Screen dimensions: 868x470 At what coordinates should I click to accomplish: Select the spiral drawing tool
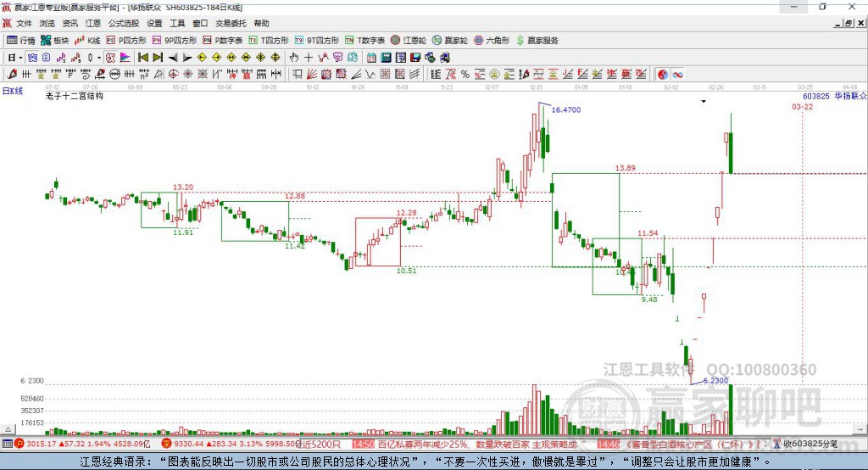pos(86,75)
